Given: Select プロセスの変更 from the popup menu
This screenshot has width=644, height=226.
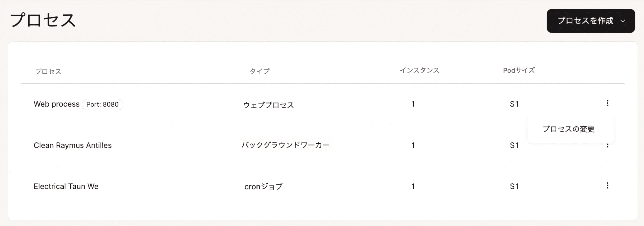Looking at the screenshot, I should [568, 129].
